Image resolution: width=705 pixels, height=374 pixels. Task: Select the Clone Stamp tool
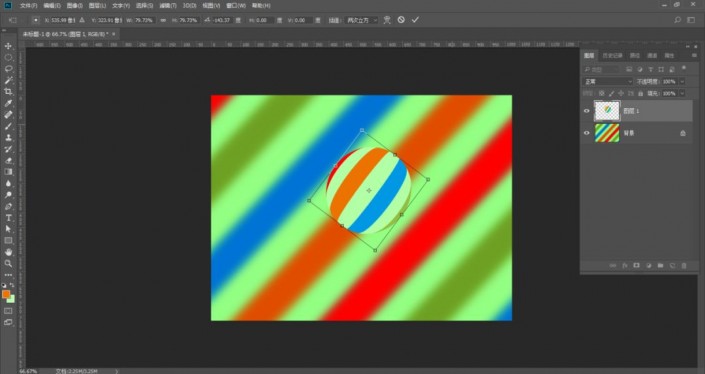[8, 138]
